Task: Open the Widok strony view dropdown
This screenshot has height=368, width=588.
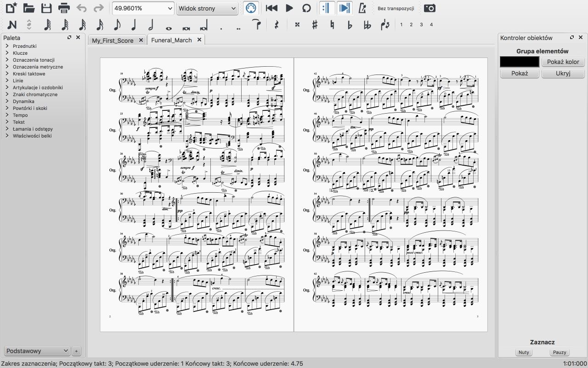Action: tap(233, 8)
